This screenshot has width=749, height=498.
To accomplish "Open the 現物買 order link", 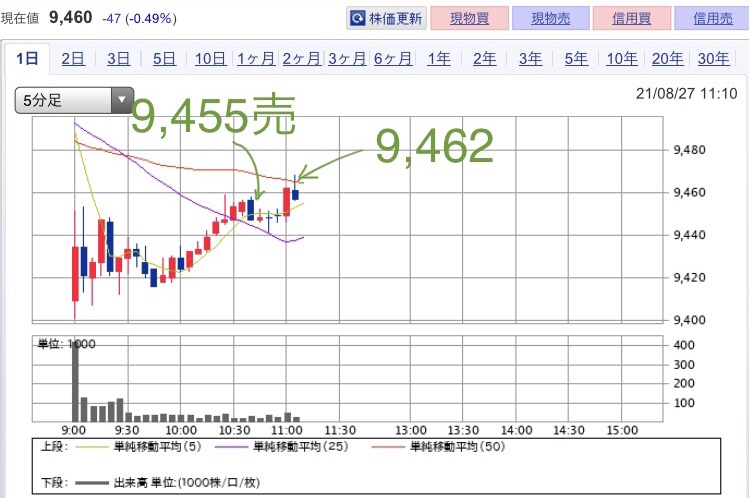I will (469, 19).
